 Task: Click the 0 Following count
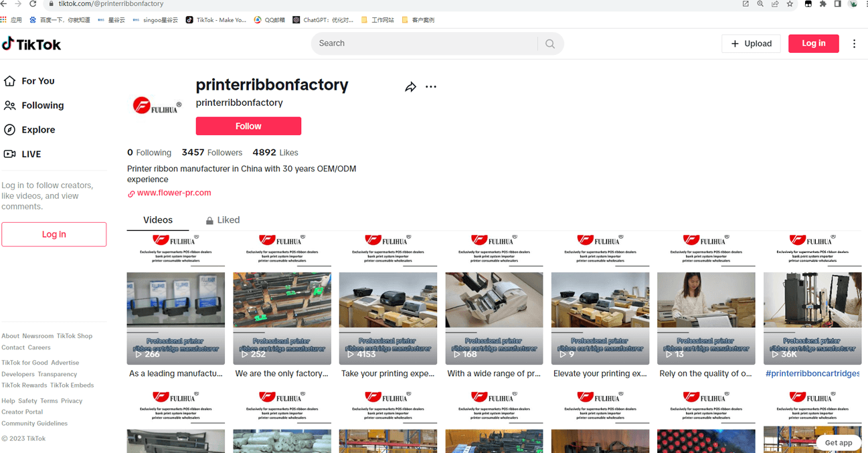[x=149, y=153]
